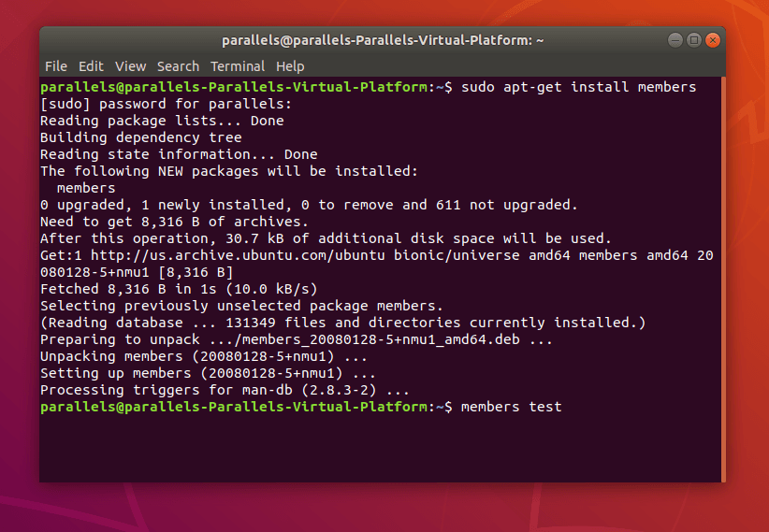Close the terminal window
Screen dimensions: 769x532
[713, 40]
